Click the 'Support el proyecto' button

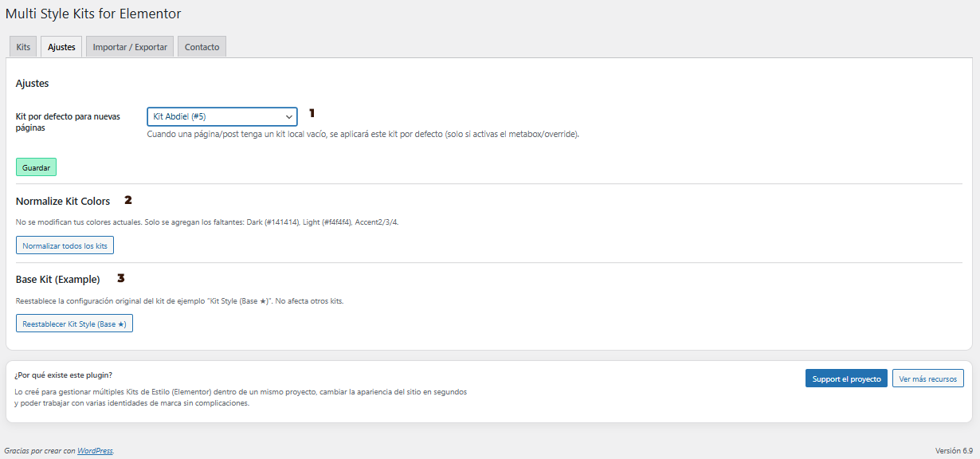coord(846,378)
